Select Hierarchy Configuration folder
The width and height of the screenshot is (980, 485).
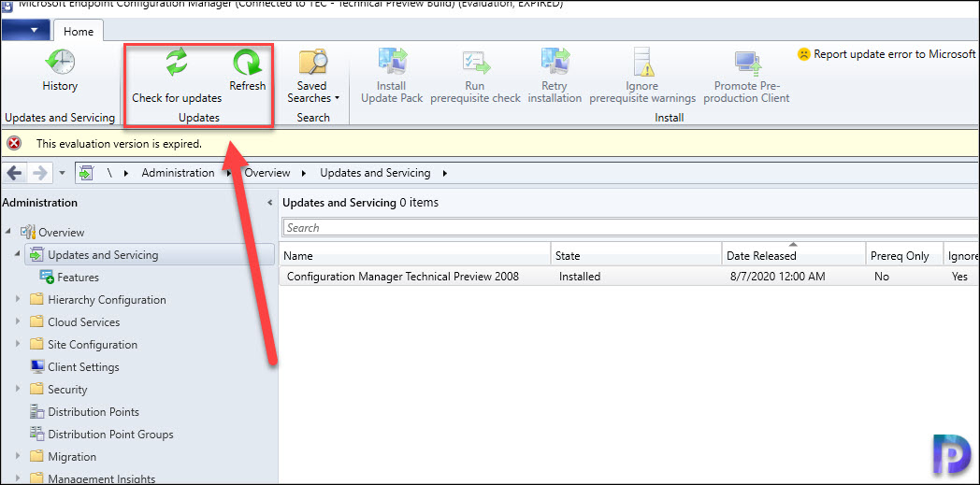click(107, 300)
